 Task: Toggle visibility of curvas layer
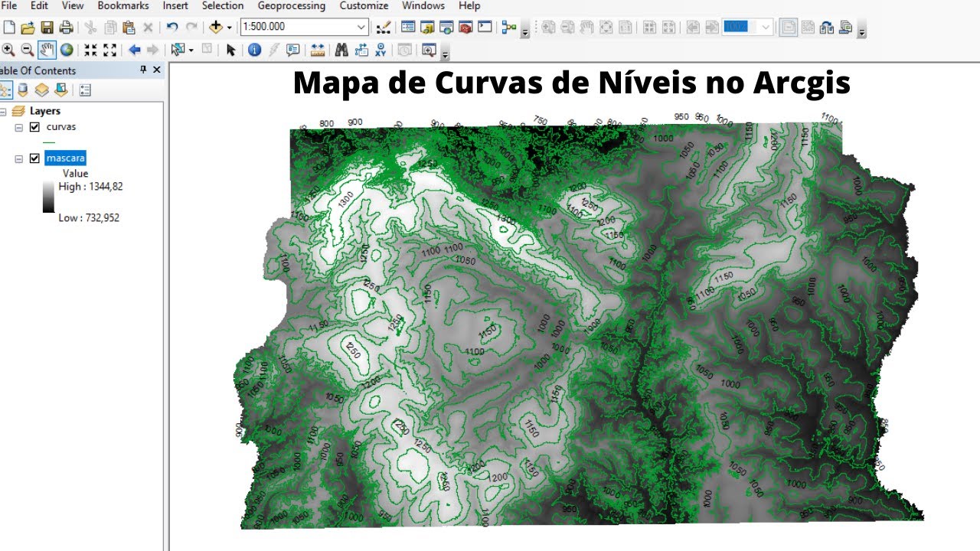click(34, 127)
